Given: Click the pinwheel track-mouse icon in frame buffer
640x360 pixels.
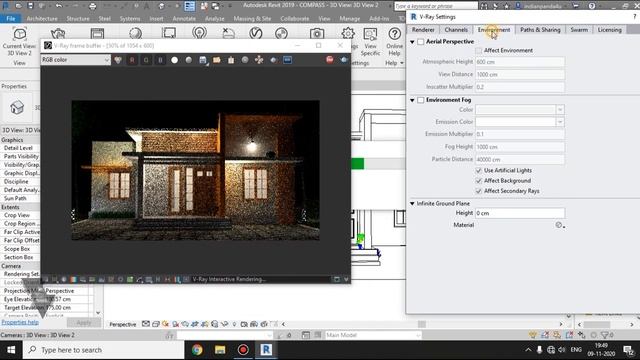Looking at the screenshot, I should coord(259,60).
